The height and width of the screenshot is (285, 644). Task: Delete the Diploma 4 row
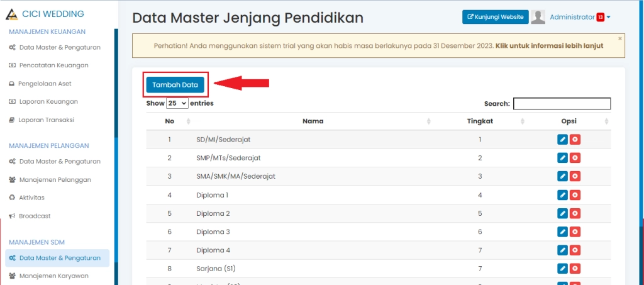click(x=575, y=250)
